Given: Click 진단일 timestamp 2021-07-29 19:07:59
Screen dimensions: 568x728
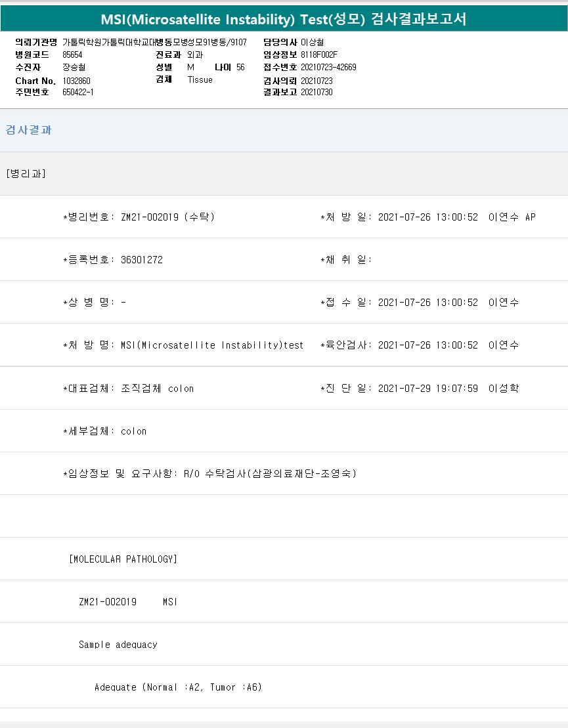Looking at the screenshot, I should coord(427,388).
